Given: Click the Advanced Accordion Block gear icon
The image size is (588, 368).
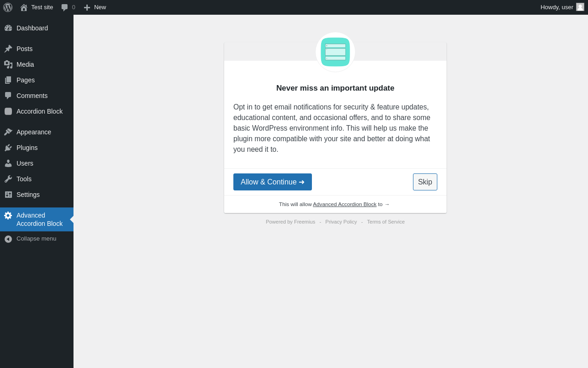Looking at the screenshot, I should [x=8, y=215].
